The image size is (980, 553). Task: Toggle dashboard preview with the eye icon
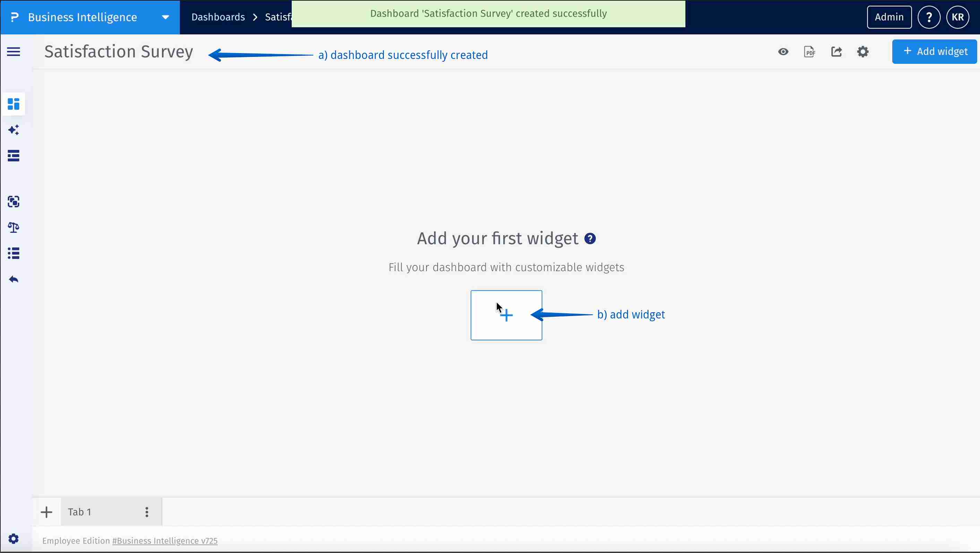(x=783, y=51)
